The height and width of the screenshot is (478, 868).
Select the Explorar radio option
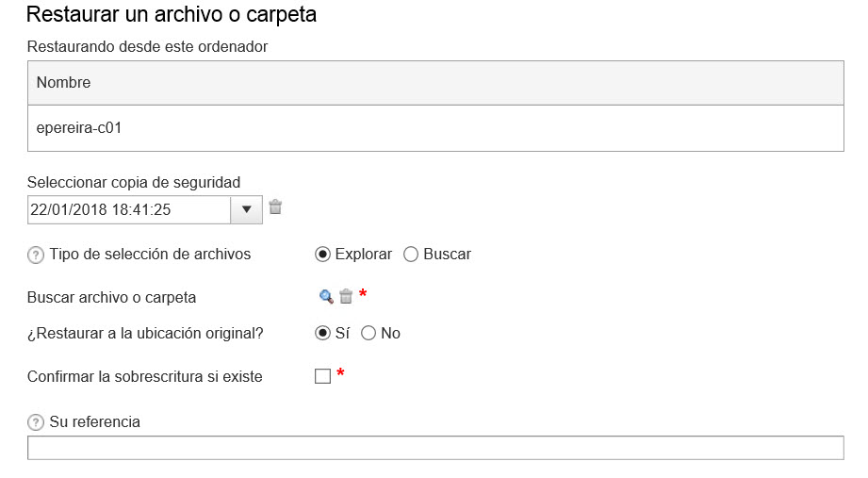322,255
